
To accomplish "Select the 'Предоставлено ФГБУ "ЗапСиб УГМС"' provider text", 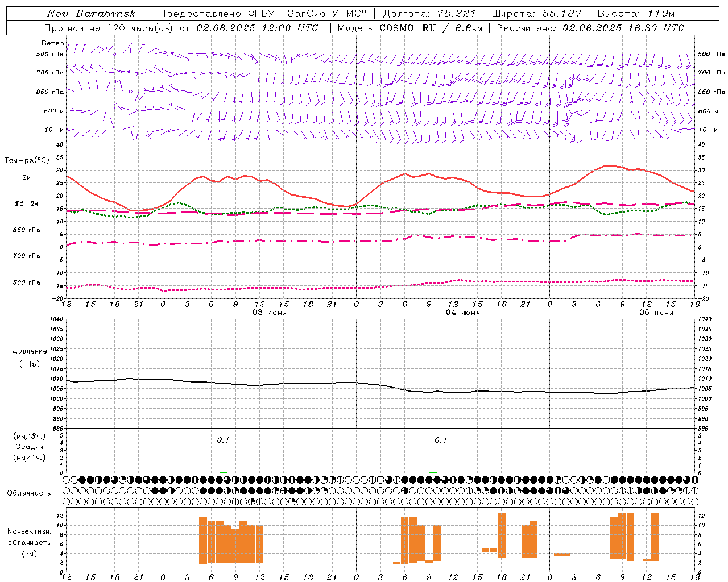I will [263, 14].
